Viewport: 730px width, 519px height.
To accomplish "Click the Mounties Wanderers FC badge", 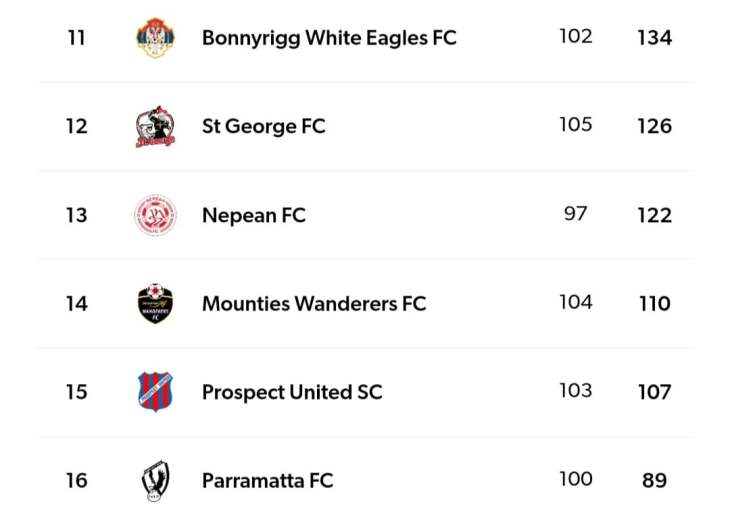I will pos(155,304).
